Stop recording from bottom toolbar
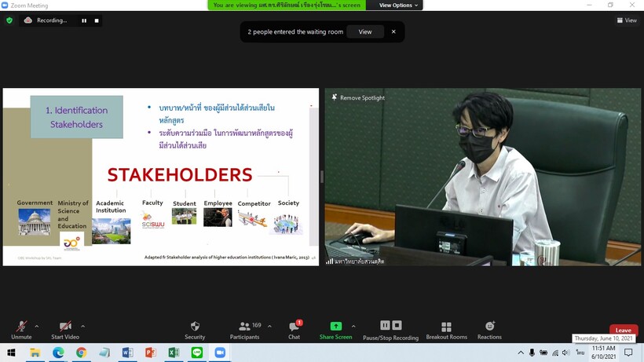Screen dimensions: 644x362 [x=397, y=325]
